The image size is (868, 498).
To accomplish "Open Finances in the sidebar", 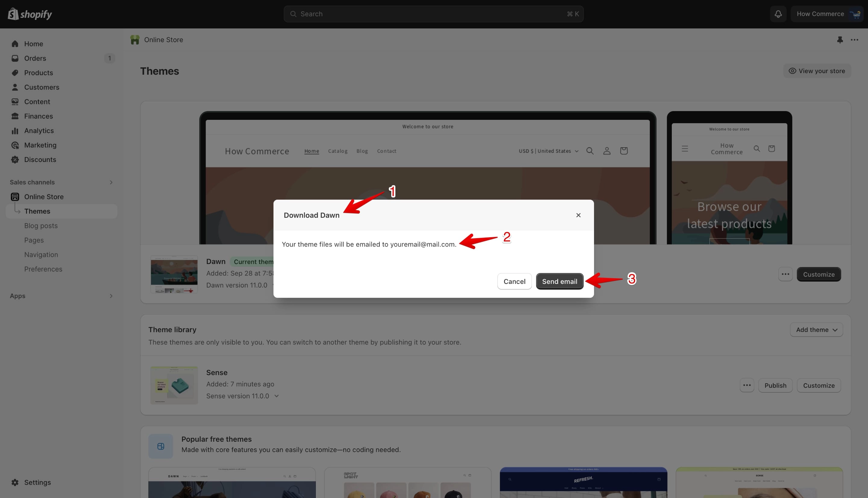I will pos(61,116).
